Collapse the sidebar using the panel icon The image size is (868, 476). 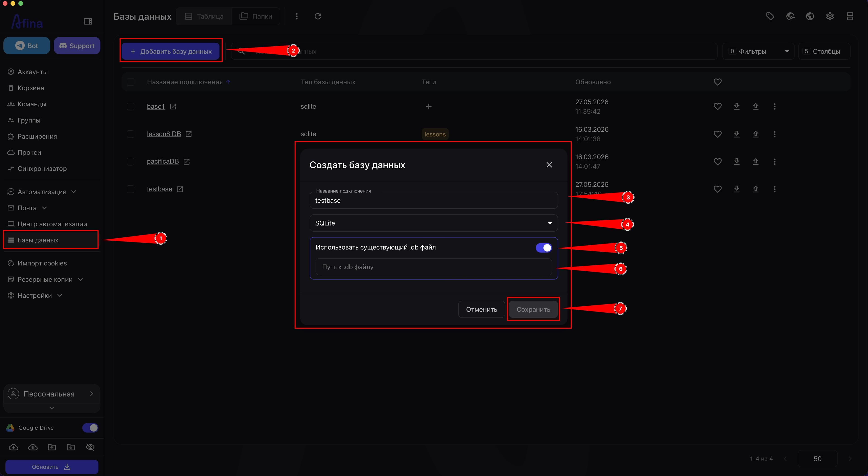click(88, 21)
